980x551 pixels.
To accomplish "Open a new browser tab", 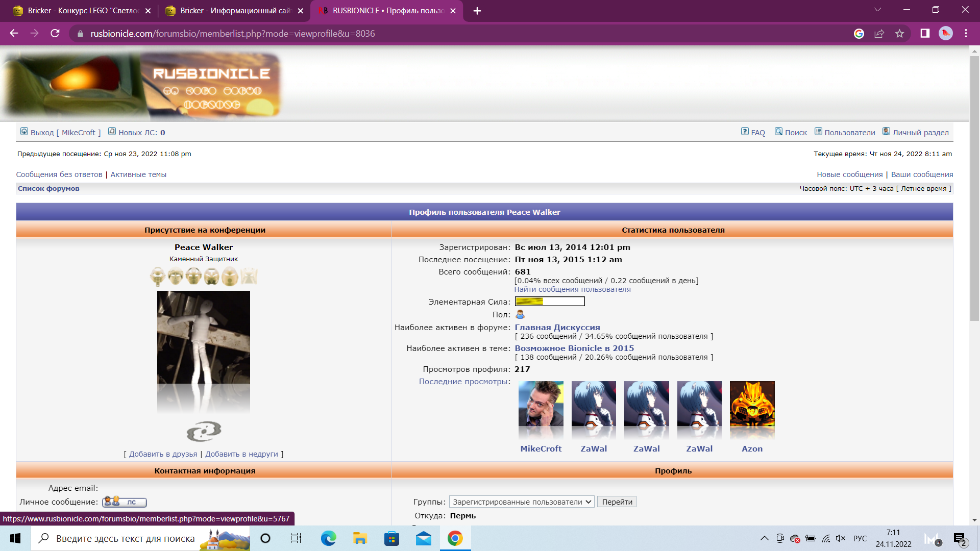I will [x=477, y=11].
